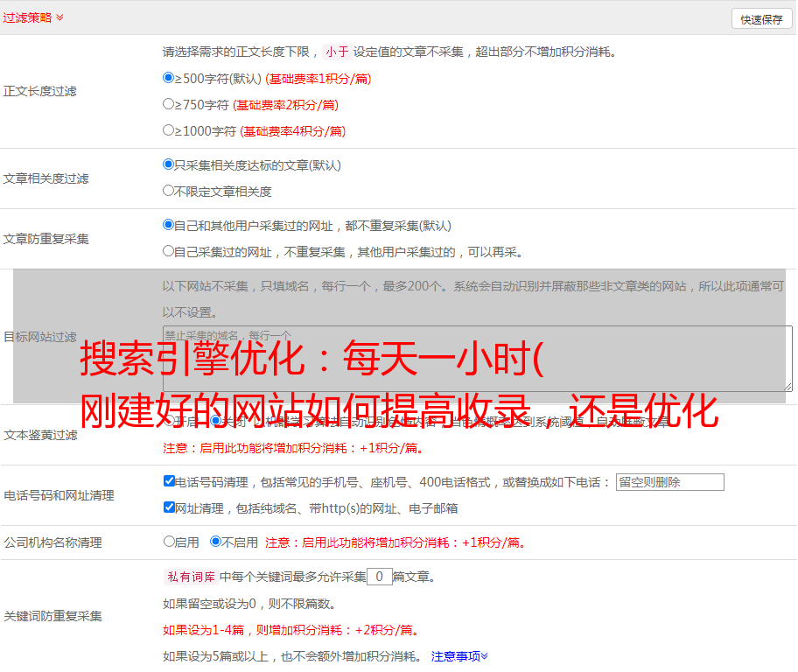
Task: Click the keyword article count field showing 0
Action: 379,577
